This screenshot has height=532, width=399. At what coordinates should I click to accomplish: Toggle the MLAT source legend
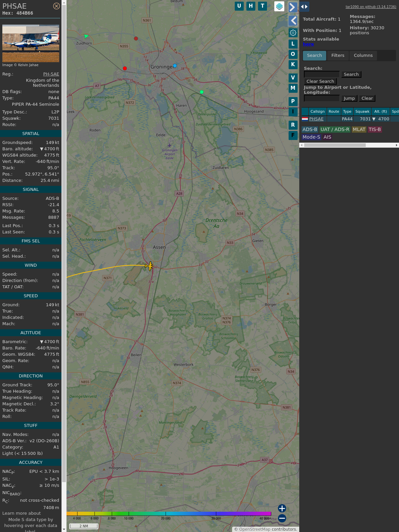click(359, 130)
